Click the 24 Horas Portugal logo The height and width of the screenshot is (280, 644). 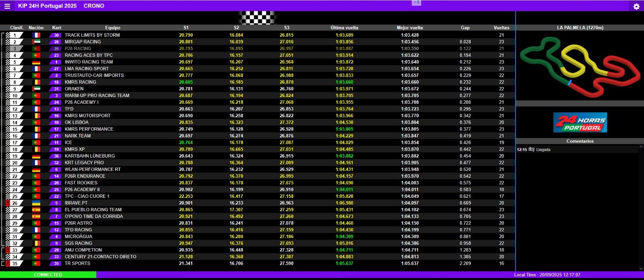pos(580,123)
